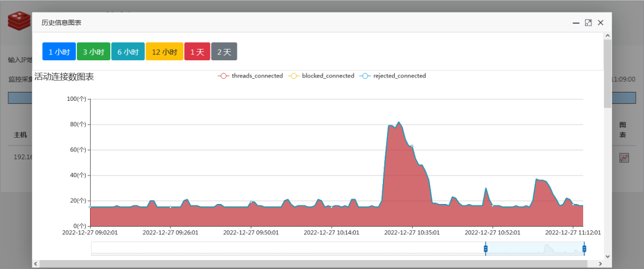
Task: Click the Redis logo icon
Action: [x=19, y=21]
